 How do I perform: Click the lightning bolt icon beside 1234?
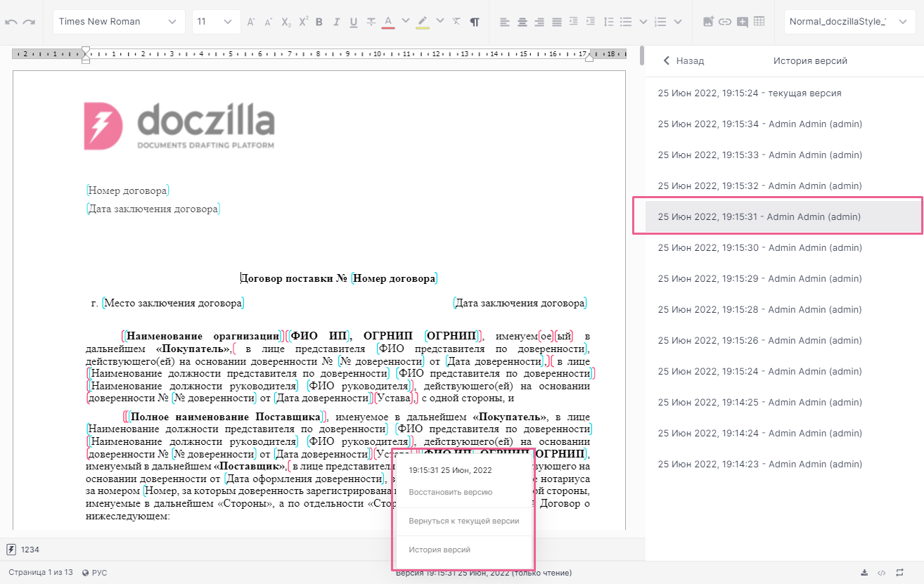(x=11, y=550)
